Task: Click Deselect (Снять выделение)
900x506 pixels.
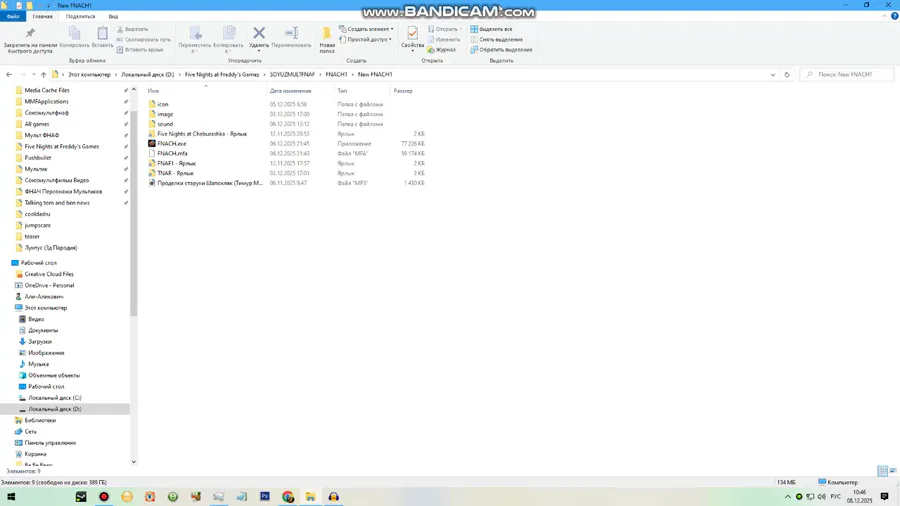Action: click(496, 39)
